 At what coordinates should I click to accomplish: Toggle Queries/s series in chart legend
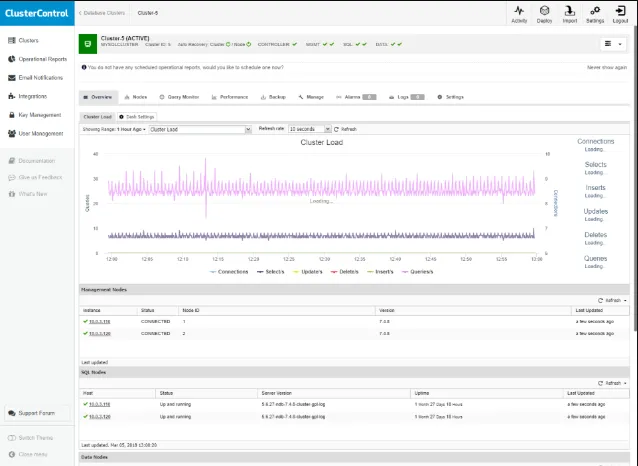417,272
